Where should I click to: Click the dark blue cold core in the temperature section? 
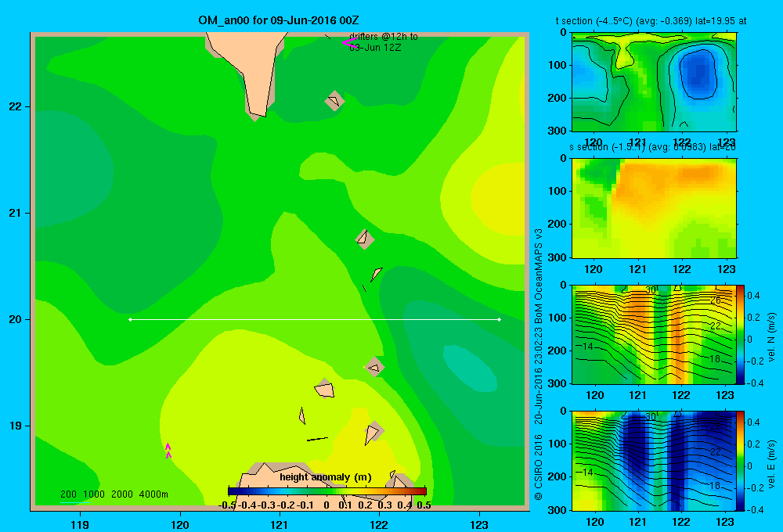pyautogui.click(x=698, y=74)
